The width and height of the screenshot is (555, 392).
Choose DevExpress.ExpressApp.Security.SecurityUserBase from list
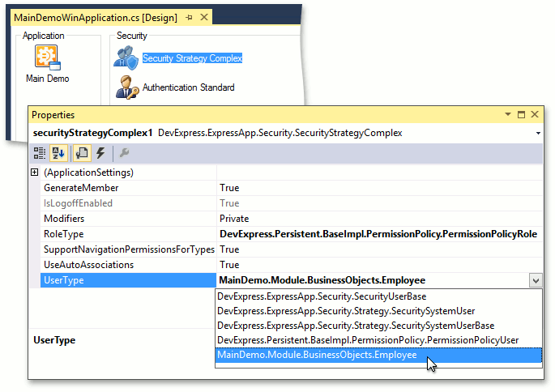point(378,296)
